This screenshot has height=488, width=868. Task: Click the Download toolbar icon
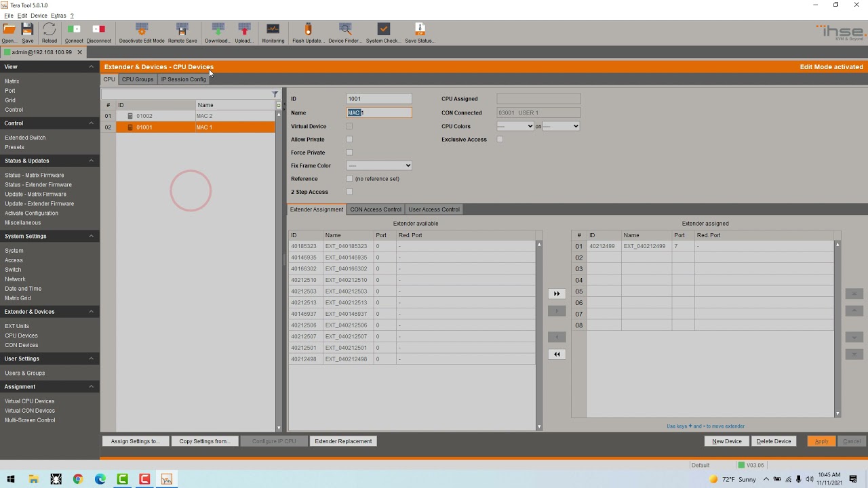[x=218, y=29]
